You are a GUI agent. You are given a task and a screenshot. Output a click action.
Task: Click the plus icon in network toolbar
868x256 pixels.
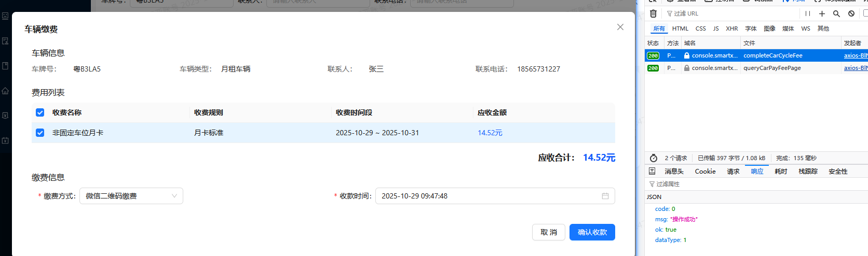click(822, 13)
